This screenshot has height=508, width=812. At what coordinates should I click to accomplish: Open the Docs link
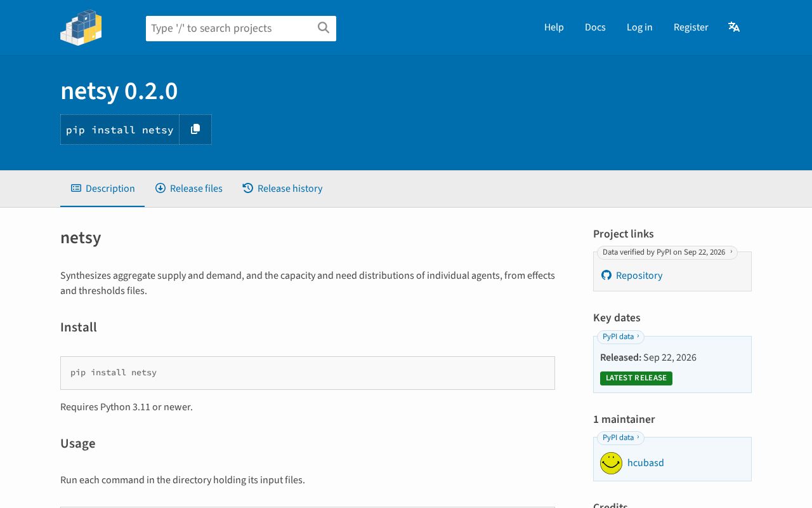coord(595,27)
